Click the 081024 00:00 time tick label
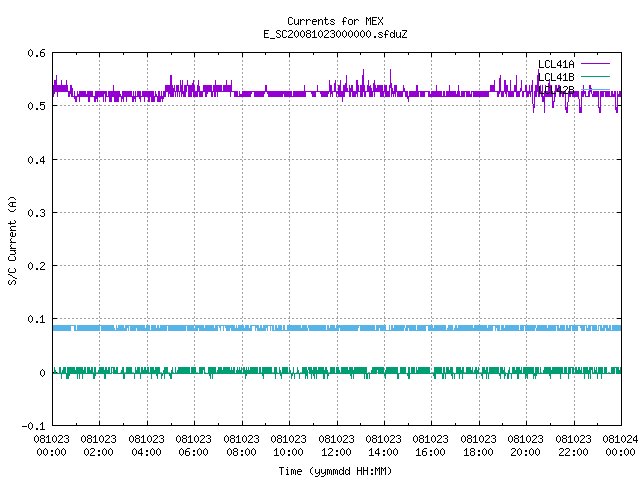The image size is (640, 480). click(620, 446)
